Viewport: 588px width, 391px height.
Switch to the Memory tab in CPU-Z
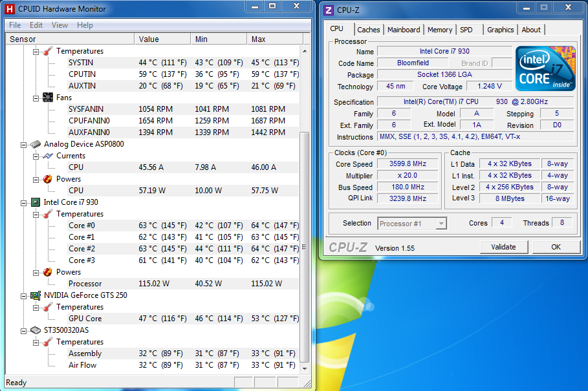(439, 30)
